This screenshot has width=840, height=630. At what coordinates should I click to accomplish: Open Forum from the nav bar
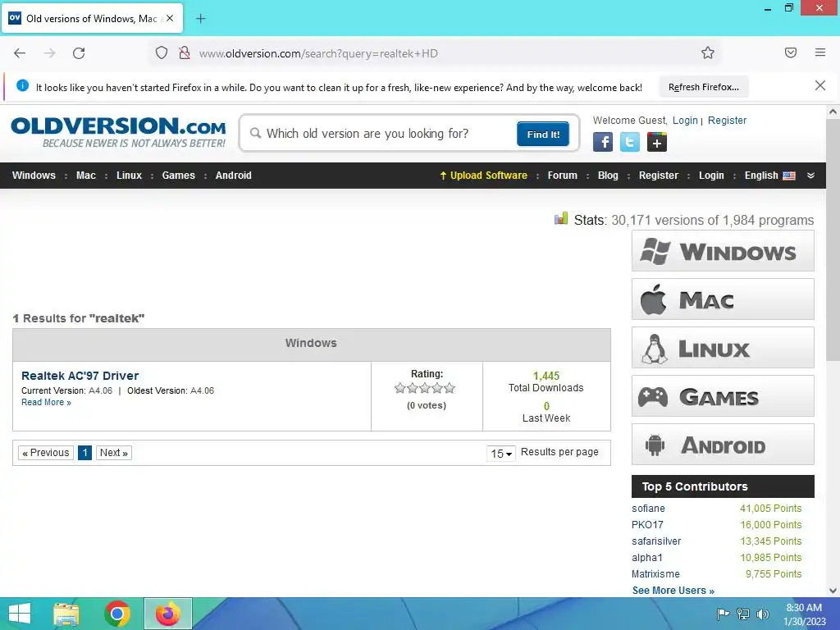point(562,176)
